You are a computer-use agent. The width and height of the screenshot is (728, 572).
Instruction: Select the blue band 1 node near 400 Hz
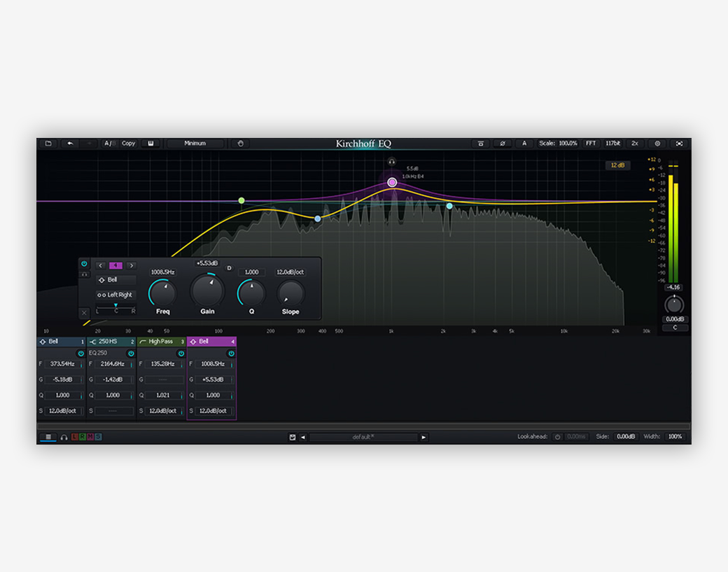[x=318, y=218]
